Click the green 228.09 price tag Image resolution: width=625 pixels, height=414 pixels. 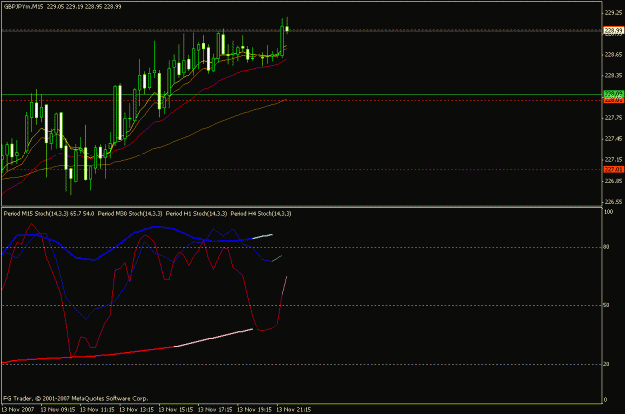613,94
